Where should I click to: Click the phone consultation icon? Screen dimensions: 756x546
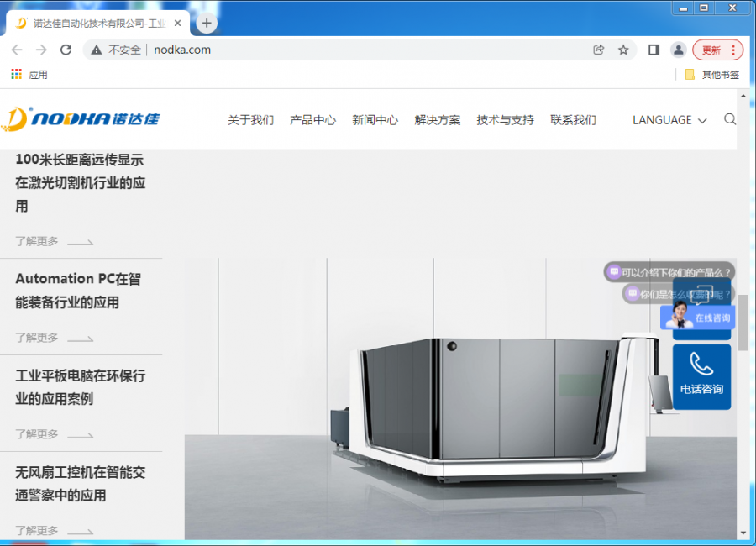(x=701, y=375)
